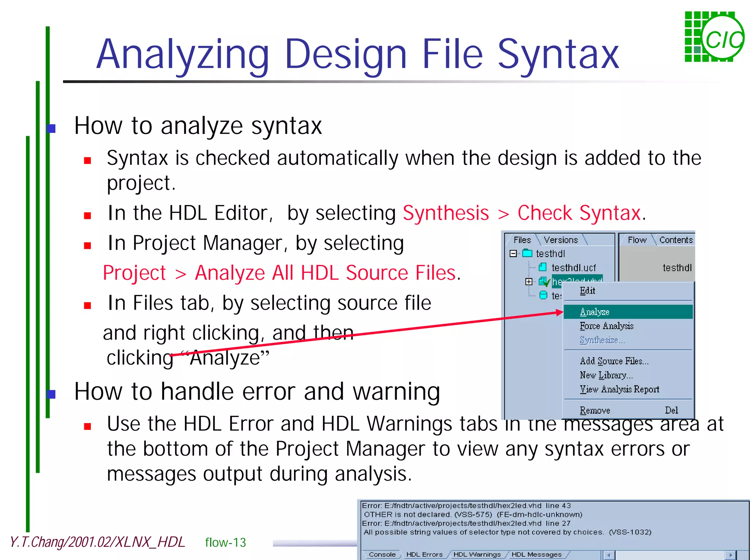The width and height of the screenshot is (750, 560).
Task: Switch to the Files tab
Action: coord(522,240)
